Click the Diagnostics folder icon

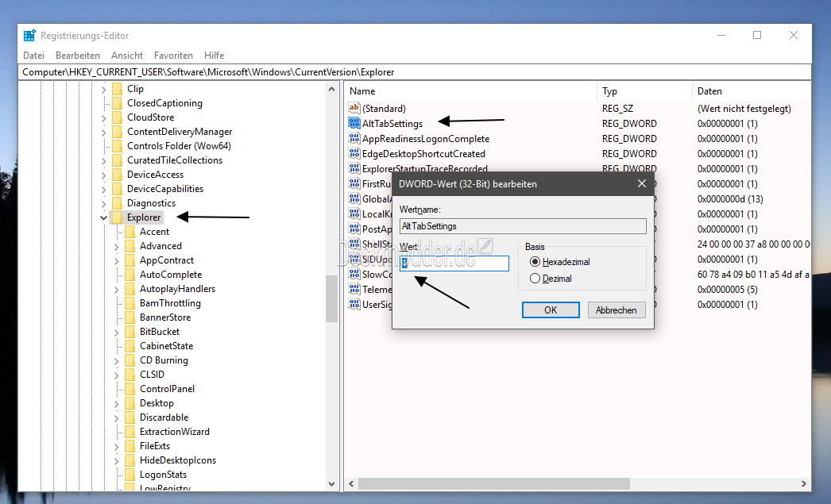pos(117,202)
